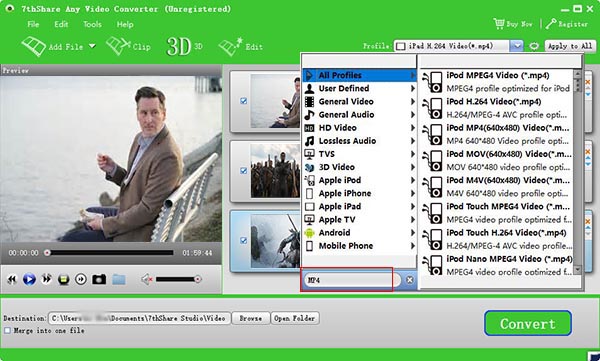Image resolution: width=600 pixels, height=361 pixels.
Task: Expand the User Defined category
Action: coord(359,88)
